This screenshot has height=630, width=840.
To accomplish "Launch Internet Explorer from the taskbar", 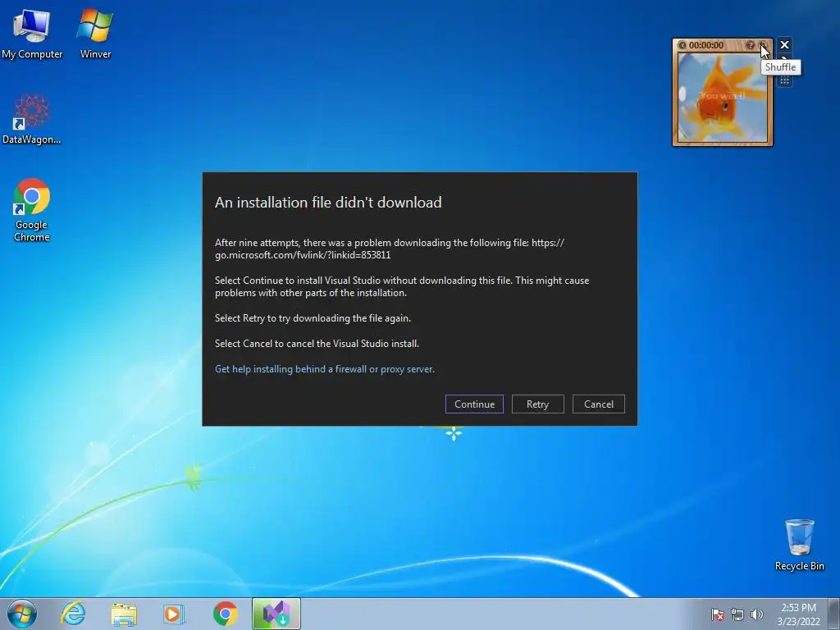I will click(73, 614).
